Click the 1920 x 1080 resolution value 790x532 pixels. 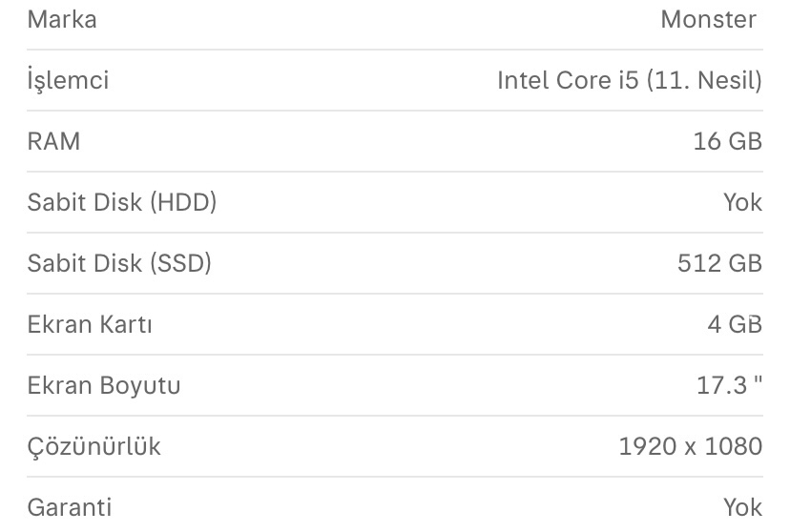click(690, 446)
